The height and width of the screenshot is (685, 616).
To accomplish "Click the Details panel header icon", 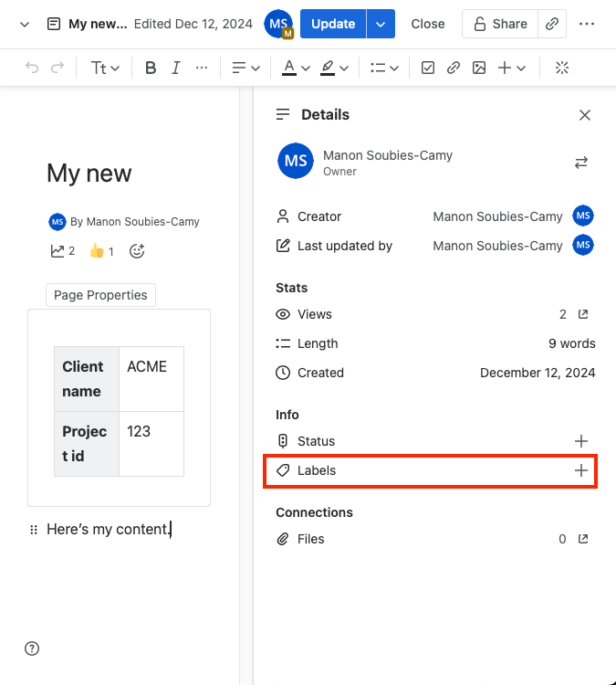I will point(283,114).
